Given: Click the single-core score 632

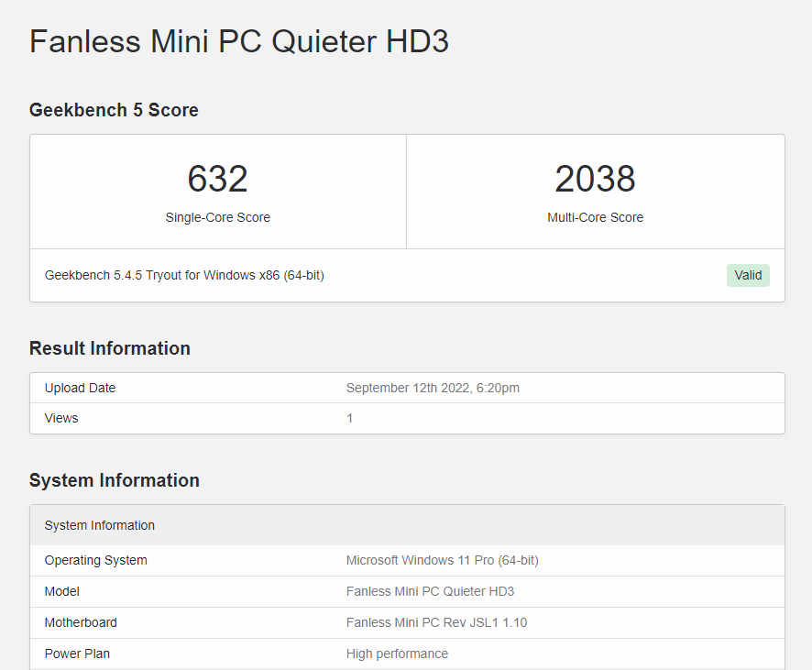Looking at the screenshot, I should [217, 179].
